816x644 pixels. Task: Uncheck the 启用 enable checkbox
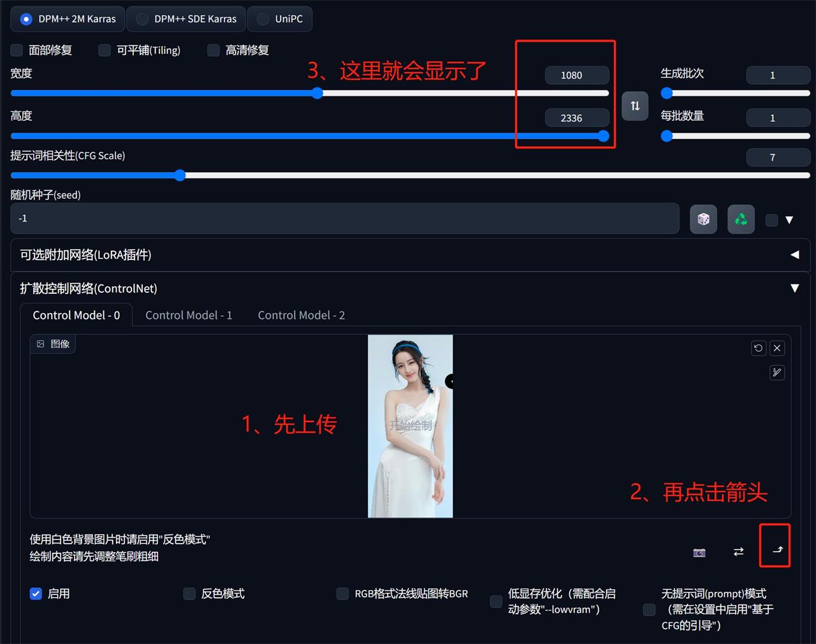36,594
